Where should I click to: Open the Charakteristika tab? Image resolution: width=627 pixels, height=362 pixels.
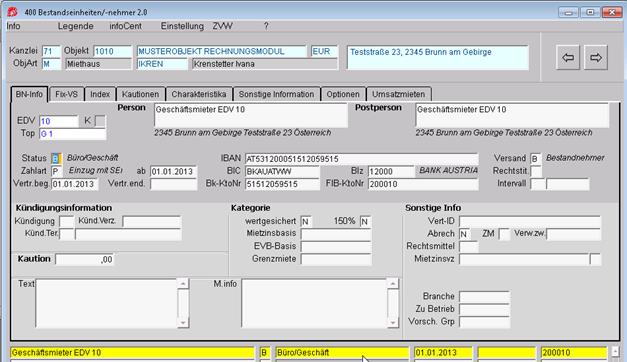tap(199, 94)
